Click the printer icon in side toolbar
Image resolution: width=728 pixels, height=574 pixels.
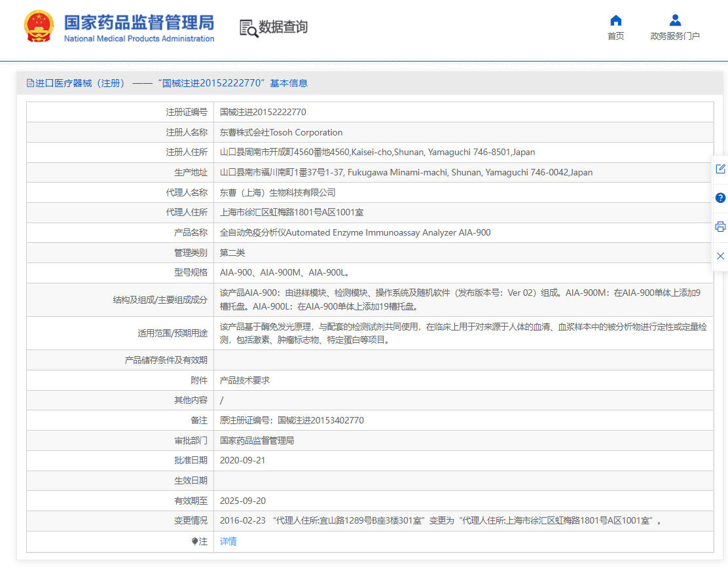(x=720, y=227)
